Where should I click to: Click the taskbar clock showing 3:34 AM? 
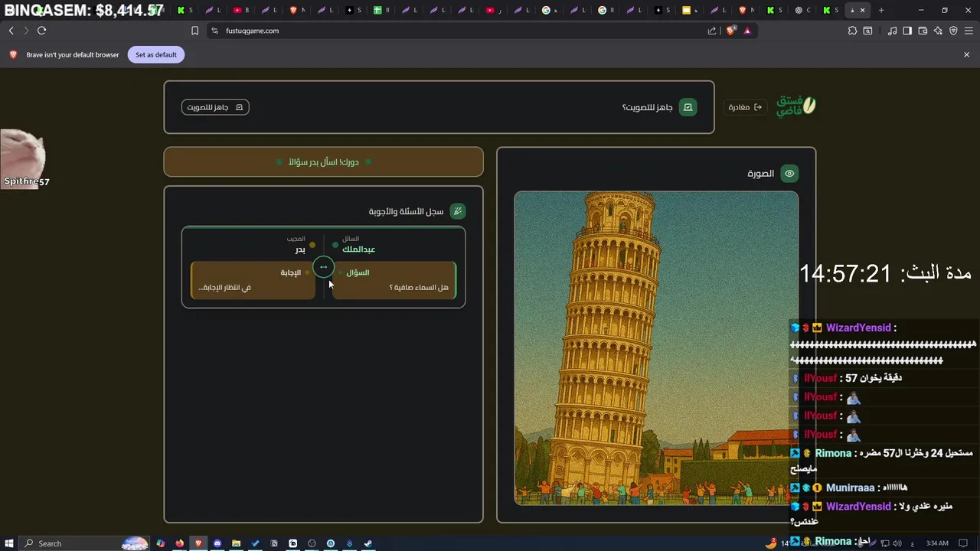click(937, 543)
